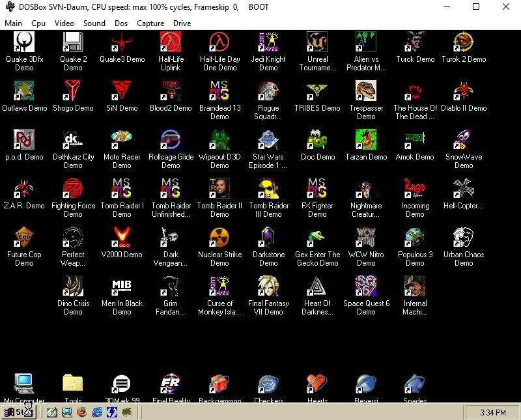Select the Trespasser Demo dinosaur icon

[366, 91]
